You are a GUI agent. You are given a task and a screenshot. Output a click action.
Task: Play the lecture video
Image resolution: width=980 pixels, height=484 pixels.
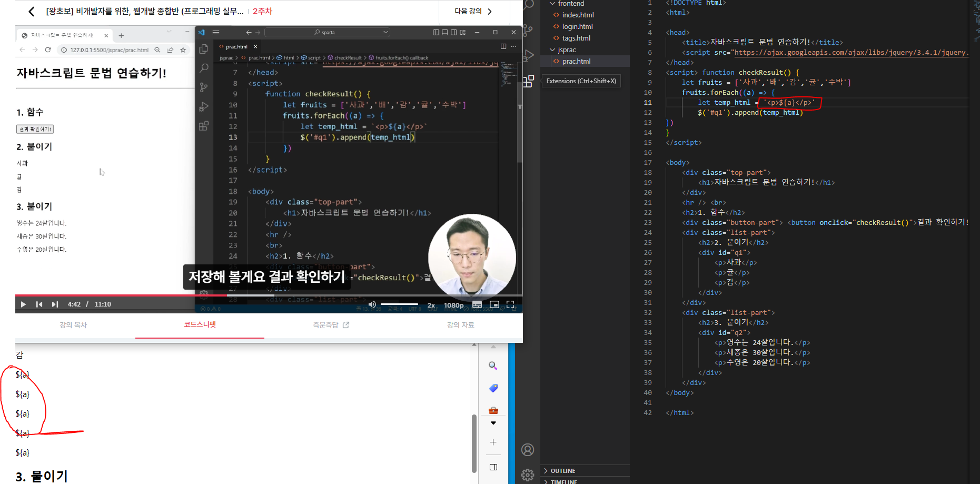[23, 304]
